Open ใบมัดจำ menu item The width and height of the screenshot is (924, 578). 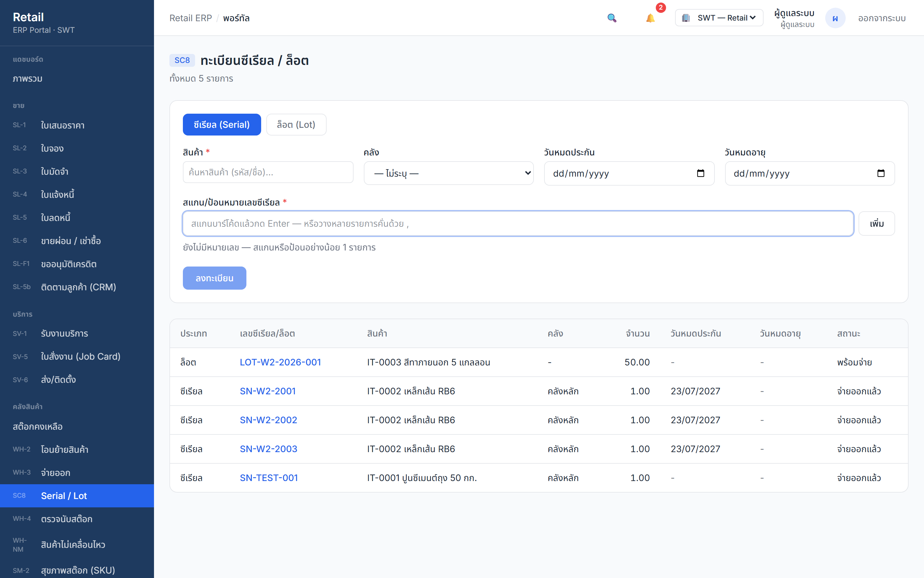point(77,171)
